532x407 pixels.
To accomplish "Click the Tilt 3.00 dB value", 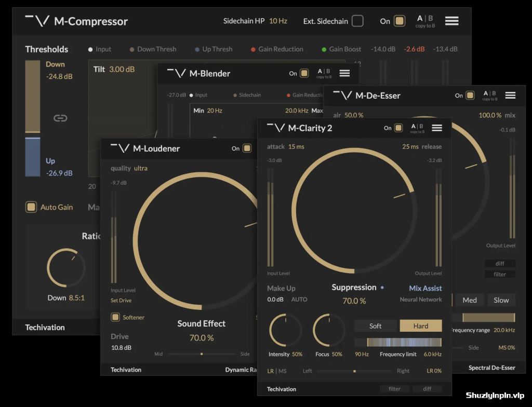I will tap(122, 69).
